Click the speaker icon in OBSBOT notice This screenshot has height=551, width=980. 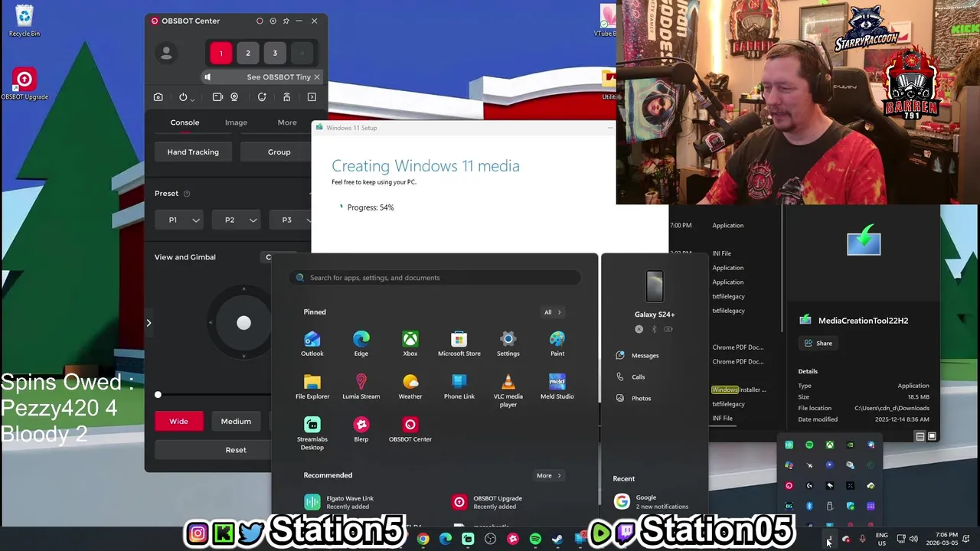coord(207,77)
